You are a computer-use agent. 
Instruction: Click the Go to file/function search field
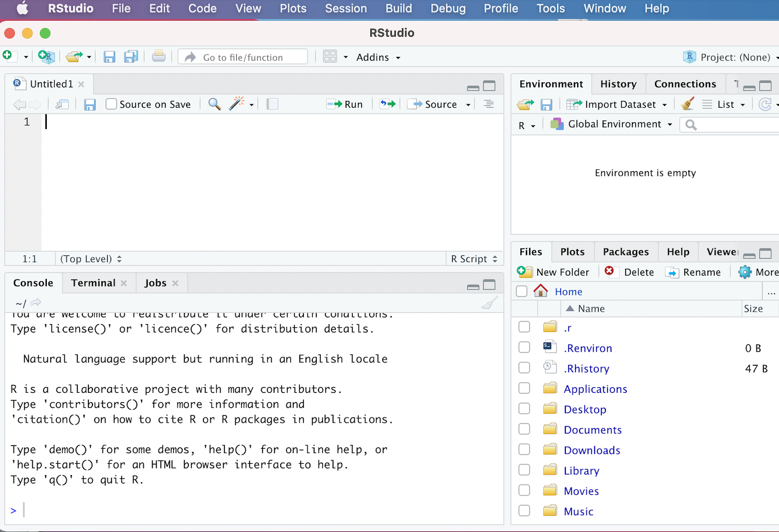point(244,57)
